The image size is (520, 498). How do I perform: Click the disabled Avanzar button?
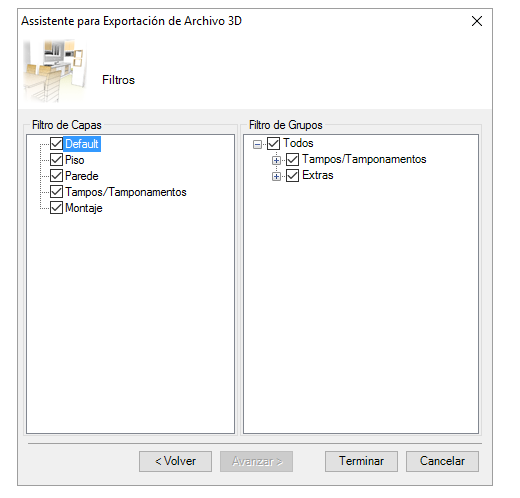[256, 461]
